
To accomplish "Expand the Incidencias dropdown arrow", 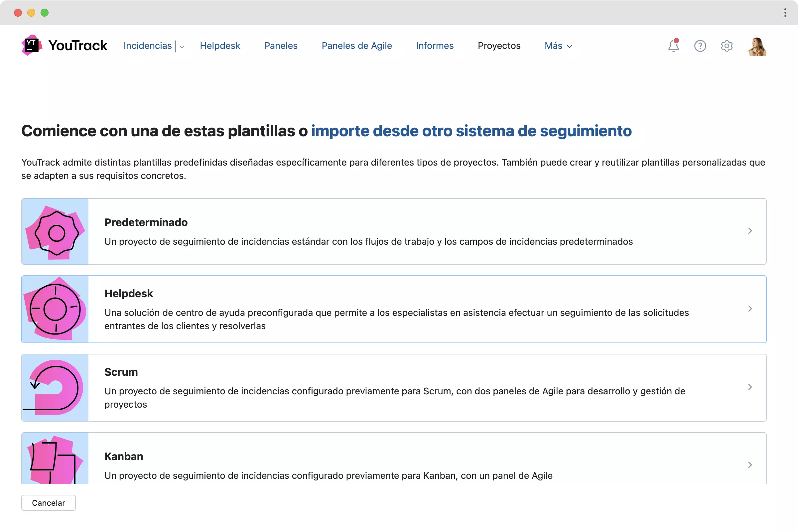I will tap(182, 47).
